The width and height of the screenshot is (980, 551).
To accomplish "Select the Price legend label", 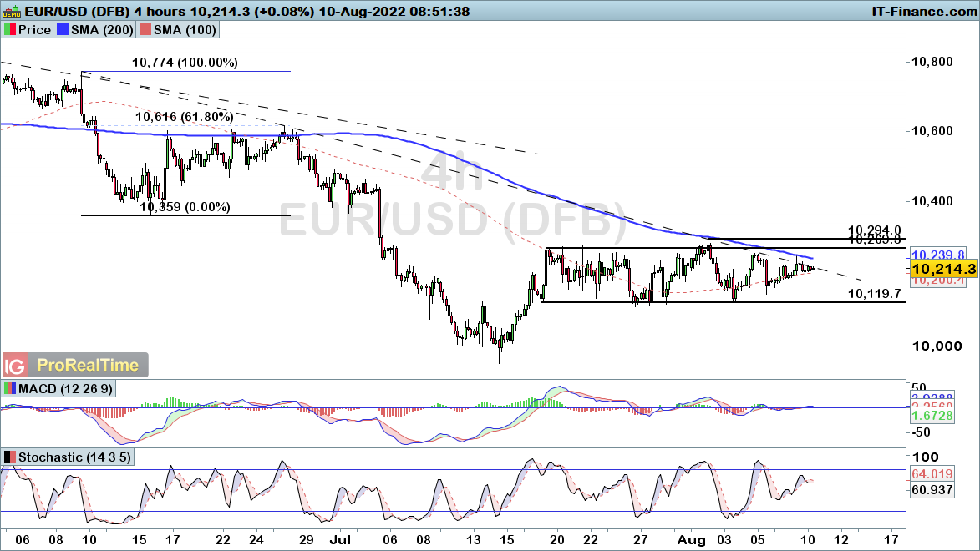I will (x=34, y=29).
